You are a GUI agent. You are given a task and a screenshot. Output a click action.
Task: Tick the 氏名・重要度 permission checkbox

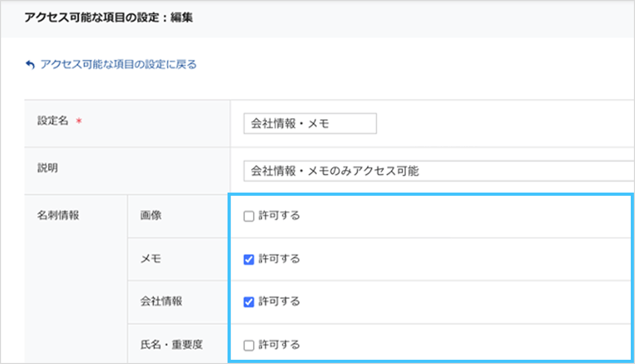(249, 345)
